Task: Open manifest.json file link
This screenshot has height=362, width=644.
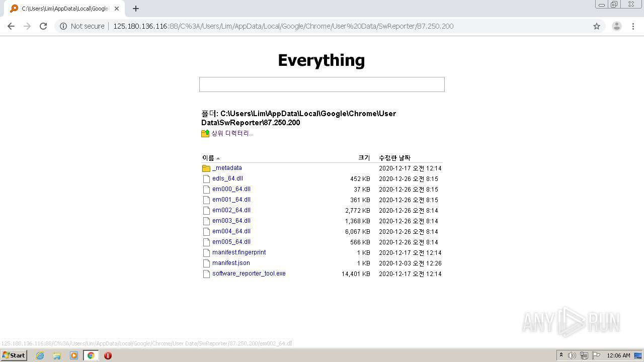Action: [231, 263]
